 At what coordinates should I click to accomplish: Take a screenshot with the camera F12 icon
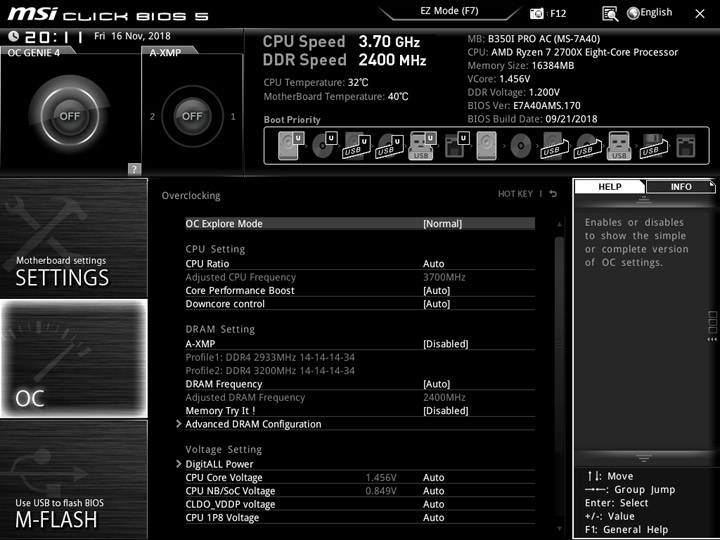pyautogui.click(x=536, y=13)
